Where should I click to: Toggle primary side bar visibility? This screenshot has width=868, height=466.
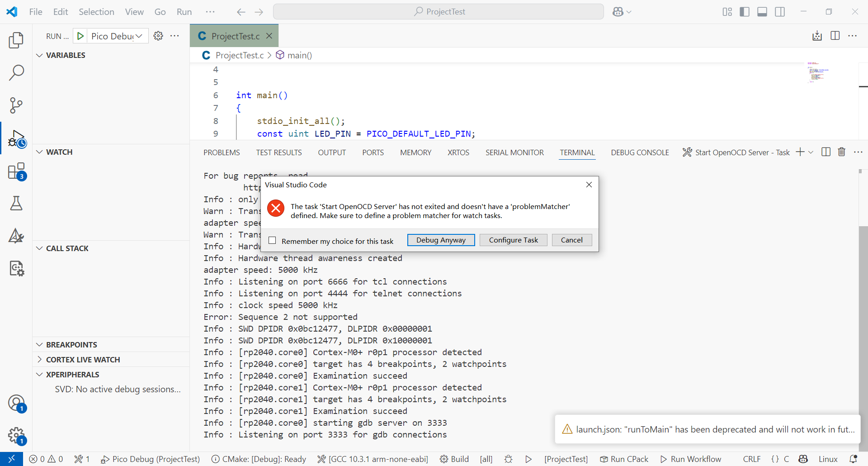pos(745,12)
